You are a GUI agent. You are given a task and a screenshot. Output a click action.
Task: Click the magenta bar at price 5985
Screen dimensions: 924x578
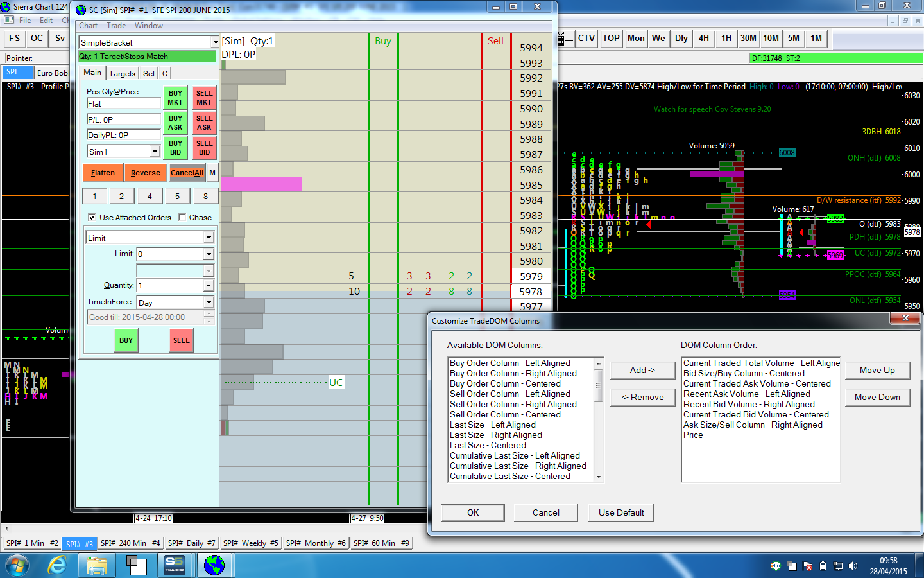point(261,185)
